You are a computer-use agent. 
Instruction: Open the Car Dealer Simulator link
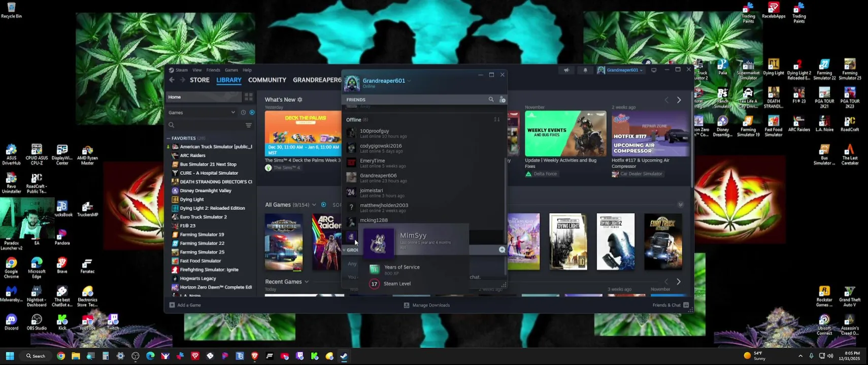coord(637,174)
